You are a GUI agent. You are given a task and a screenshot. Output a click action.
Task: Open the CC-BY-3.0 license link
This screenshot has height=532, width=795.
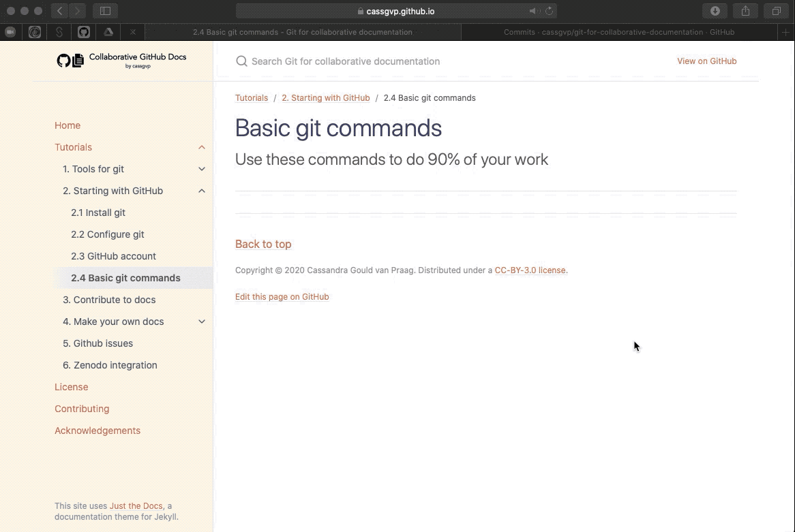[530, 270]
